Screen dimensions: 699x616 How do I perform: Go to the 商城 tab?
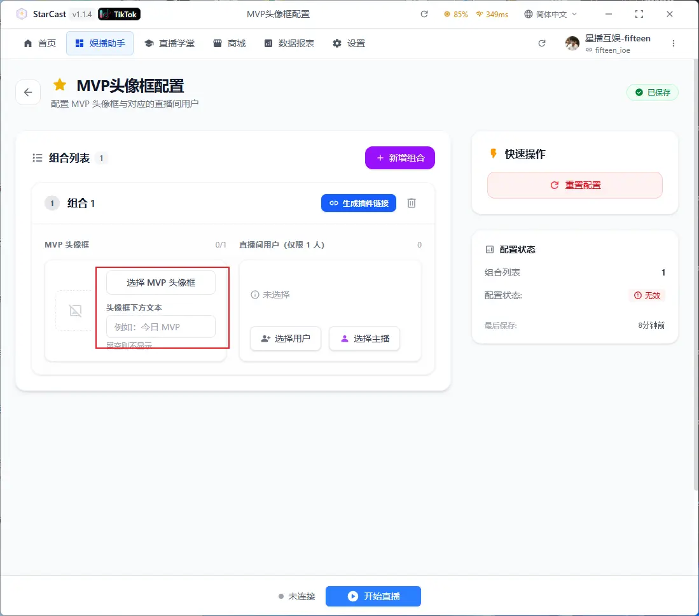[x=230, y=43]
